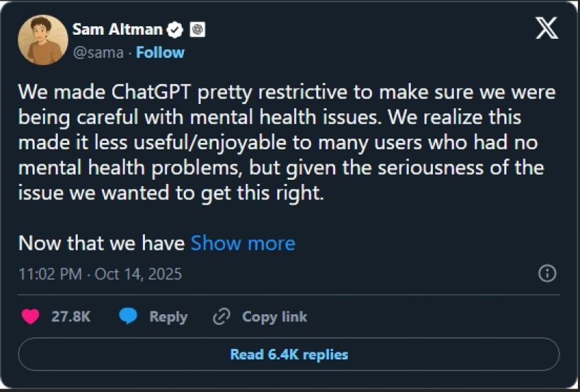Click the "Now that we have" text
The height and width of the screenshot is (392, 580).
[102, 243]
